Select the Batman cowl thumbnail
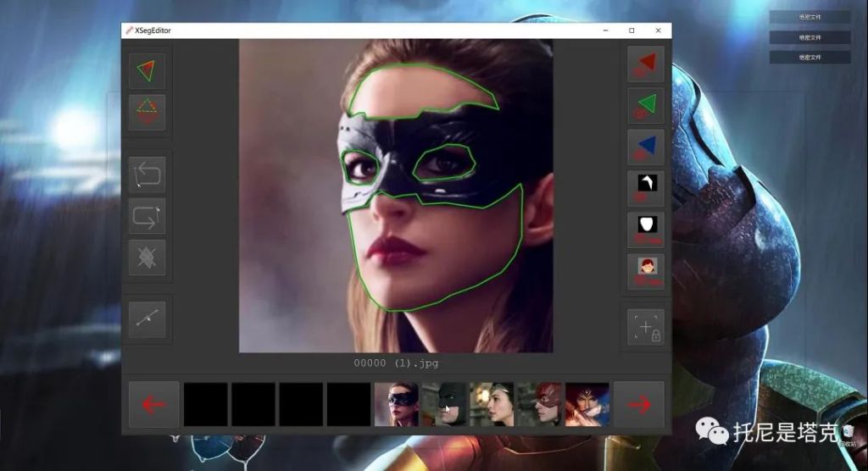Viewport: 868px width, 471px height. tap(443, 405)
